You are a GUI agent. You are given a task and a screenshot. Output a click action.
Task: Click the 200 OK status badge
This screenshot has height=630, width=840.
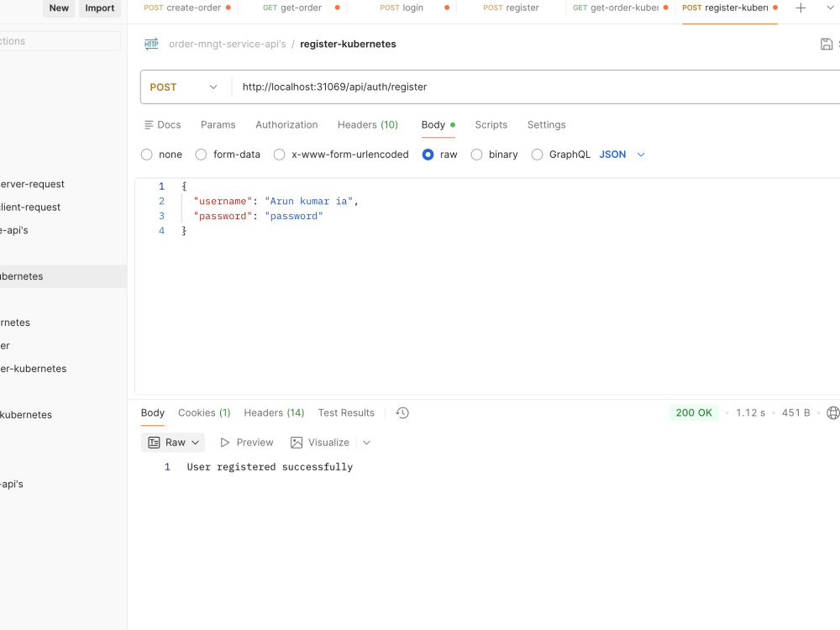[x=694, y=412]
